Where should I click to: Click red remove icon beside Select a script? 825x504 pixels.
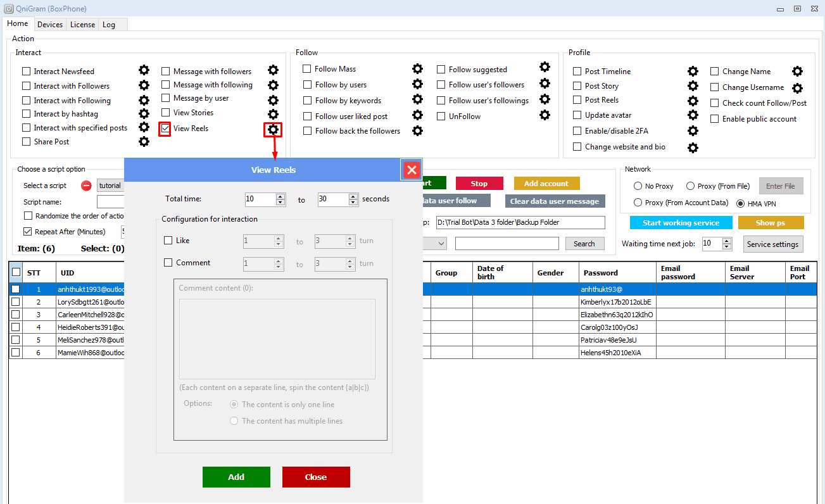point(86,186)
